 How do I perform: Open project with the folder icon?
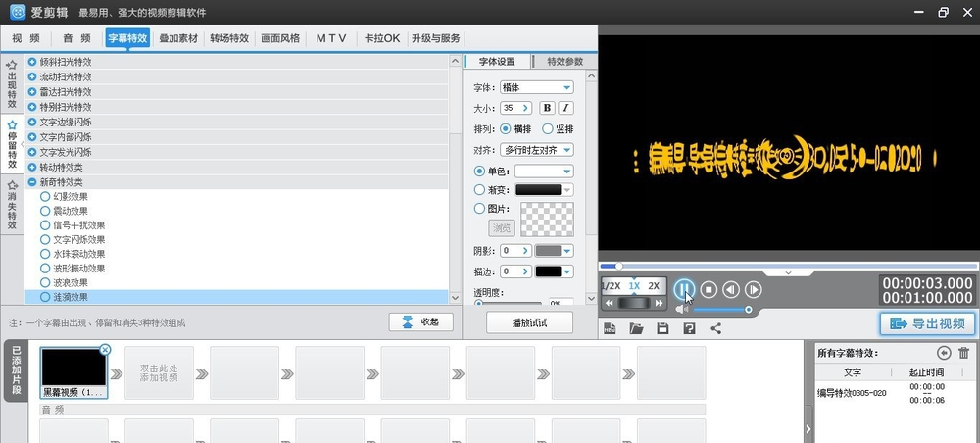pos(636,328)
